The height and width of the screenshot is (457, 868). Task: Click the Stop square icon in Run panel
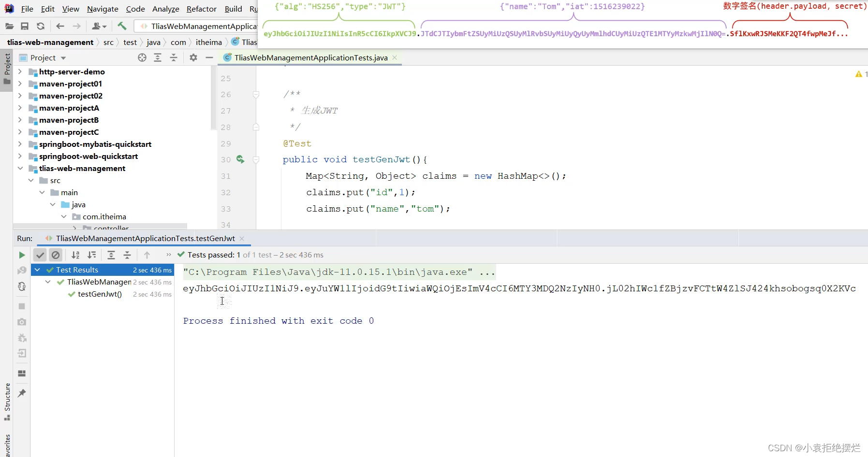[x=22, y=306]
